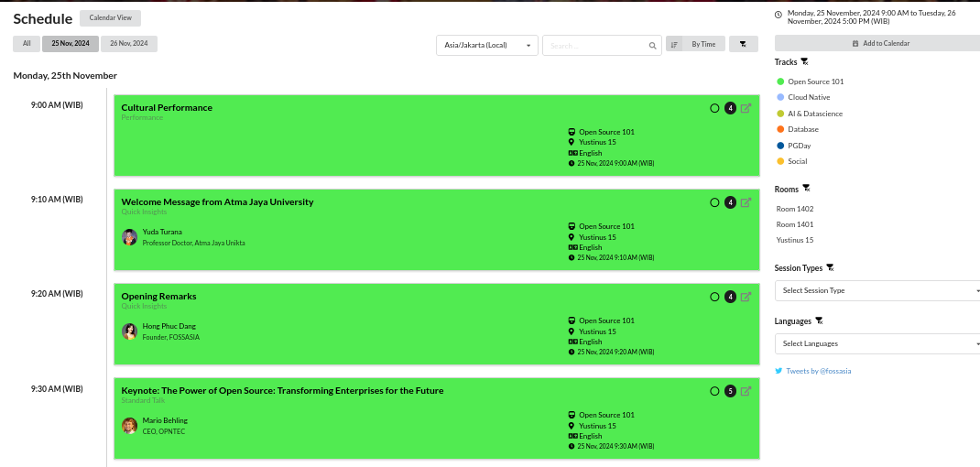The width and height of the screenshot is (980, 467).
Task: Clear the Languages filter icon
Action: point(820,321)
